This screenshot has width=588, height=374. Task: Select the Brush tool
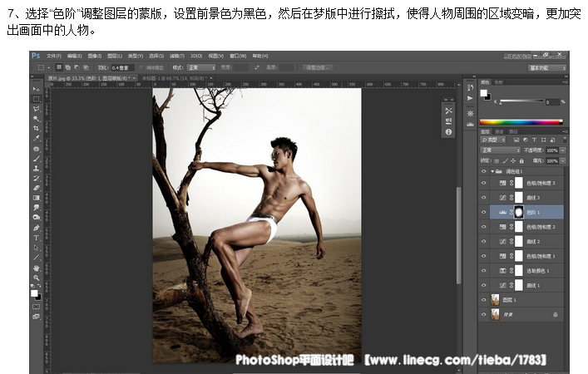[x=36, y=159]
